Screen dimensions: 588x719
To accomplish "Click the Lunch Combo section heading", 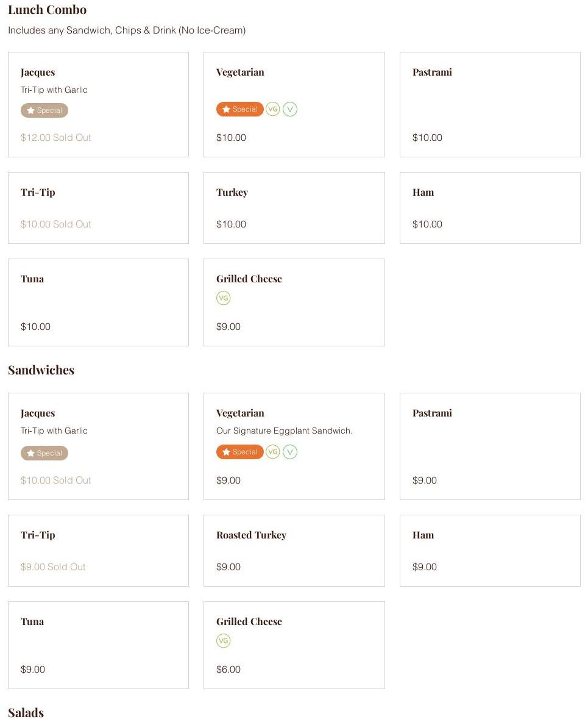I will coord(47,10).
